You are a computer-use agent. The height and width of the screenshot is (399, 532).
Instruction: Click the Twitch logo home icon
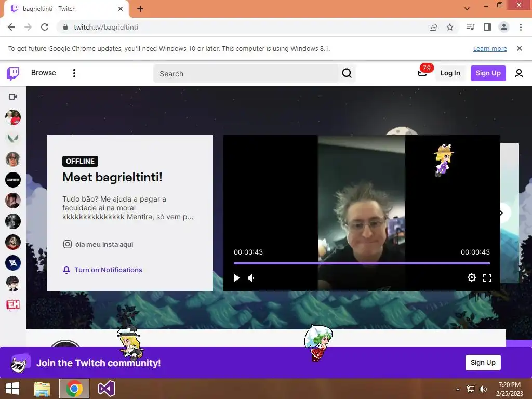(13, 73)
